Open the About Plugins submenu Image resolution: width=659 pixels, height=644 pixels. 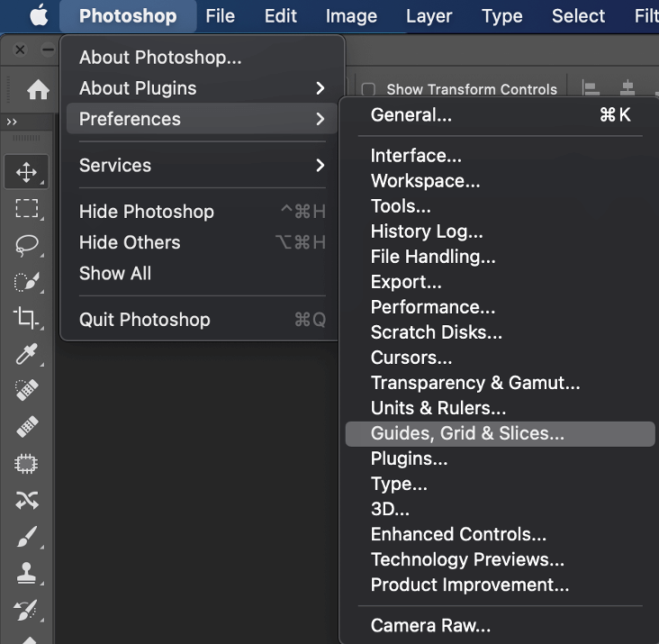pyautogui.click(x=202, y=88)
